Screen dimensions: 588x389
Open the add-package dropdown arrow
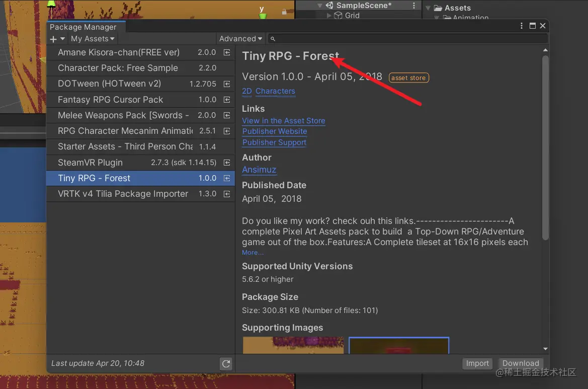pos(63,39)
